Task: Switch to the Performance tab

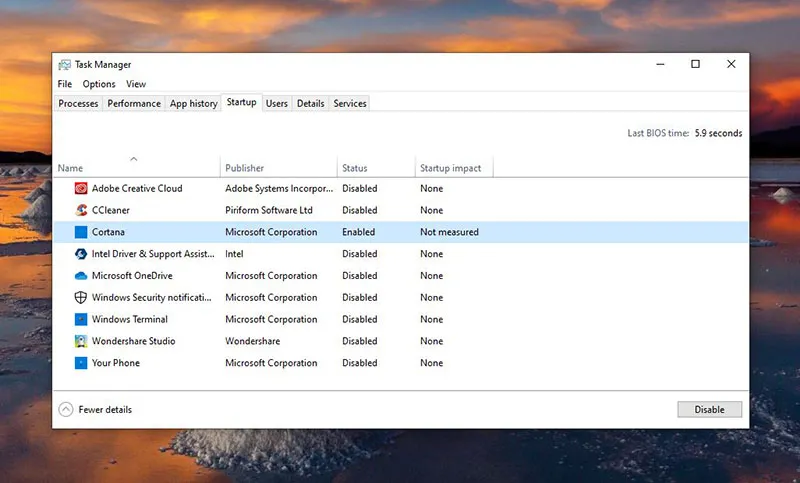Action: click(134, 103)
